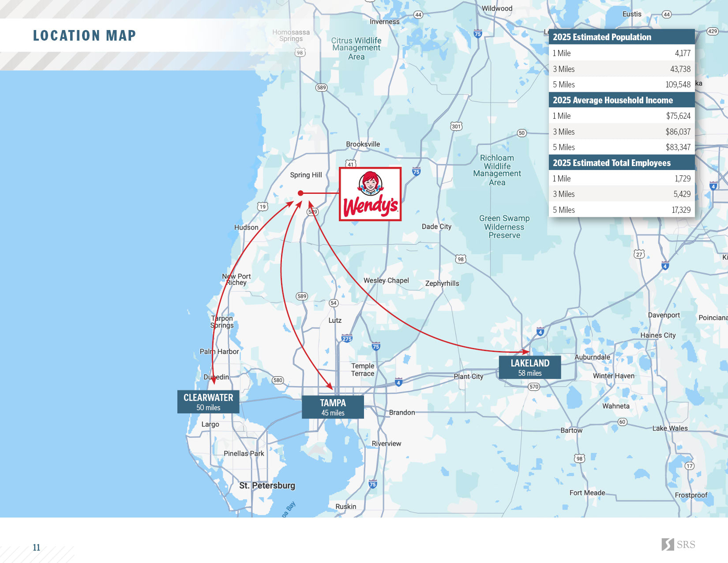
Task: Click the Route 429 shield near Eustis
Action: pyautogui.click(x=712, y=31)
